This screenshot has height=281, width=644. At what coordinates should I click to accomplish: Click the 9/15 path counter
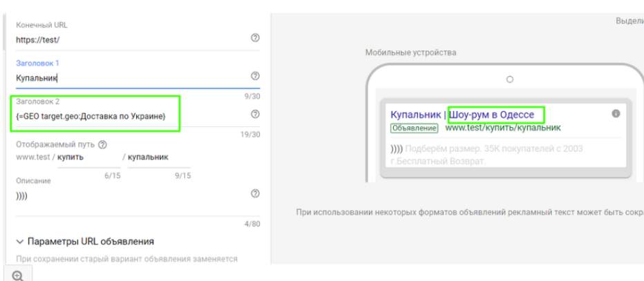click(x=183, y=175)
